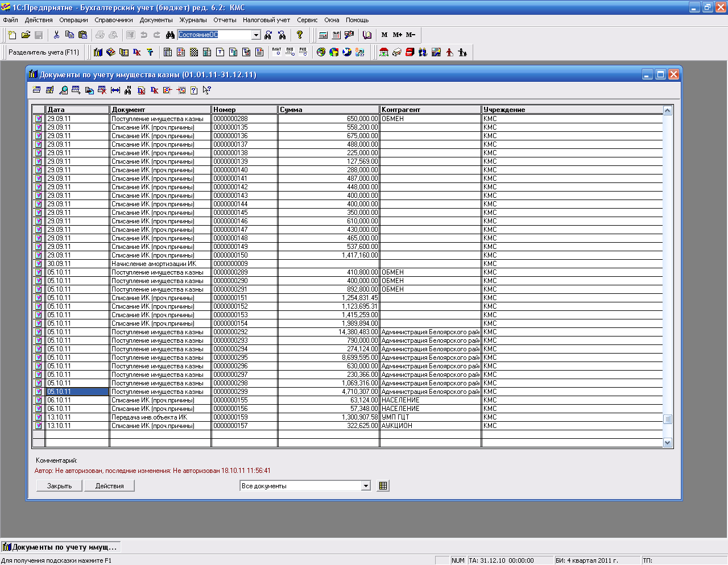The width and height of the screenshot is (728, 565).
Task: Click the blue DK icon in the main toolbar
Action: (137, 52)
